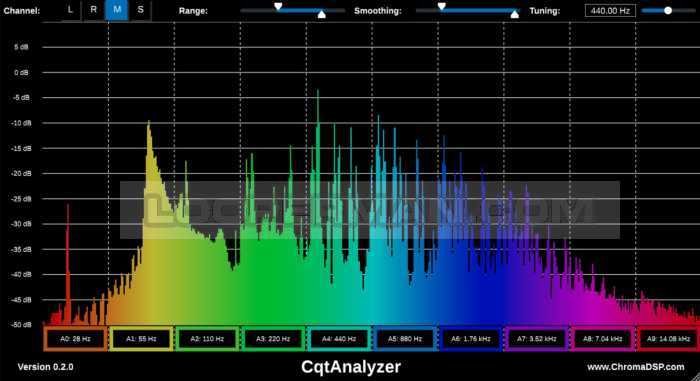Click the -5 dB axis label
This screenshot has width=700, height=381.
[21, 97]
